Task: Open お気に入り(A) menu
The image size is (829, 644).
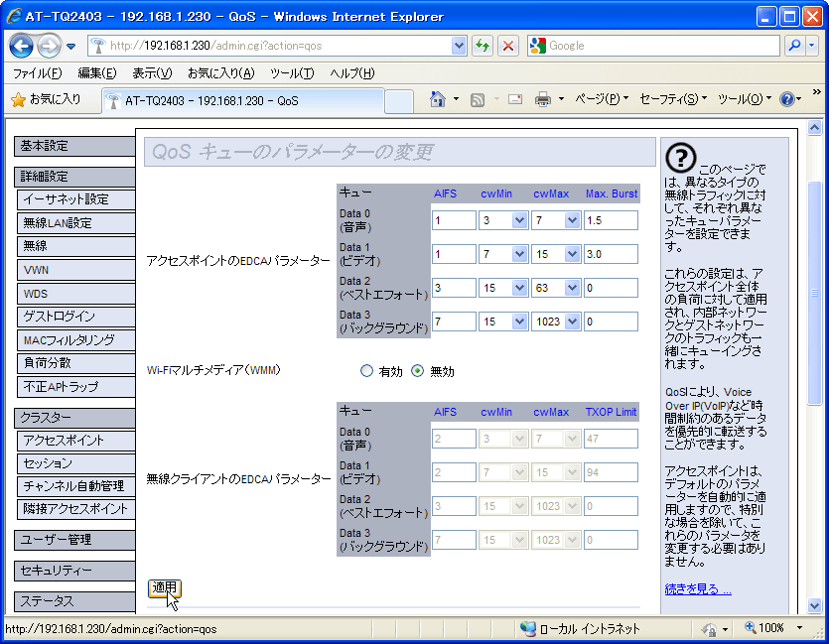Action: click(x=221, y=73)
